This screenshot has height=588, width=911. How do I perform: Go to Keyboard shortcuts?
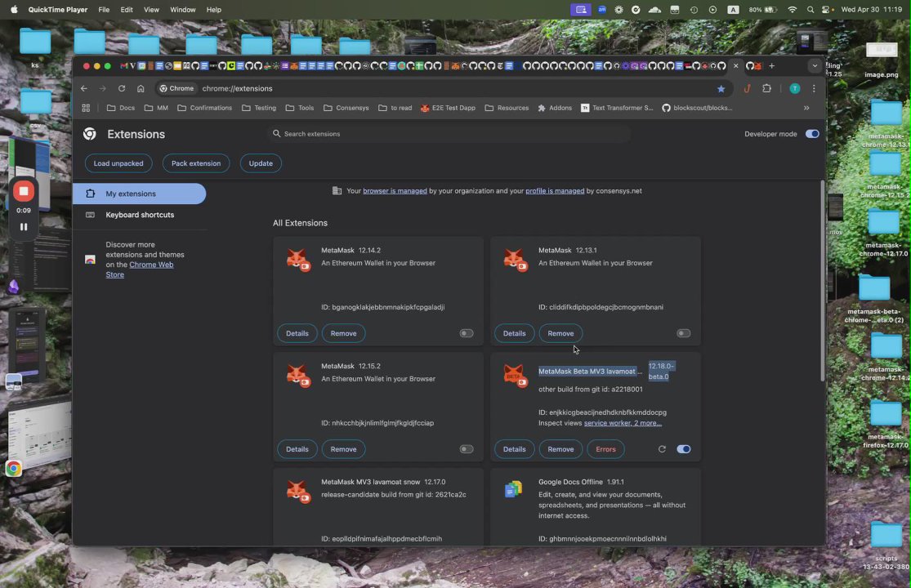click(139, 216)
